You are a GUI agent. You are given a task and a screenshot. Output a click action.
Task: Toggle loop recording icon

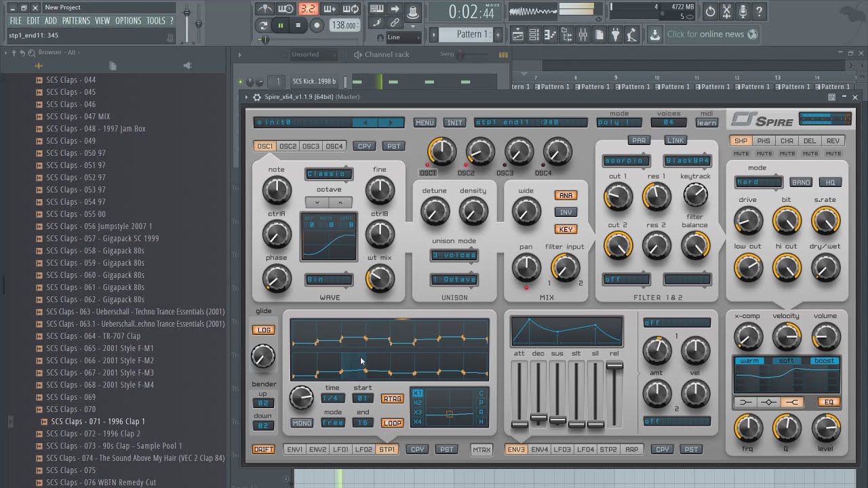tap(351, 9)
